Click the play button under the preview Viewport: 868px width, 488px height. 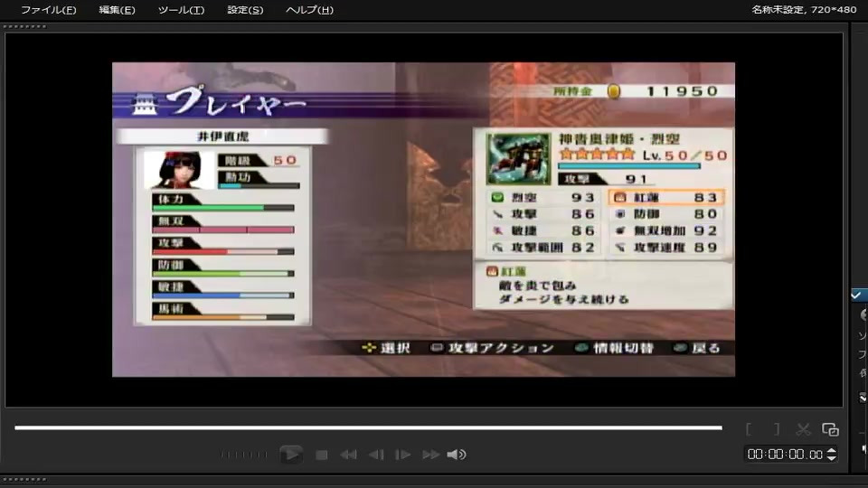[x=290, y=455]
